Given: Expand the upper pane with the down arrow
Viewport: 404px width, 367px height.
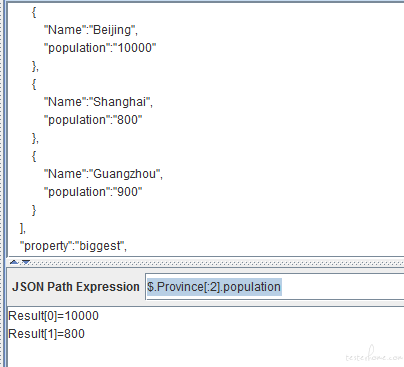Looking at the screenshot, I should coord(26,262).
